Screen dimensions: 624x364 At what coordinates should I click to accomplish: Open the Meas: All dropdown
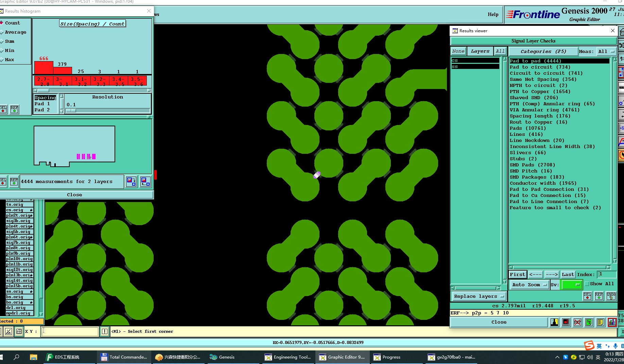pos(606,51)
